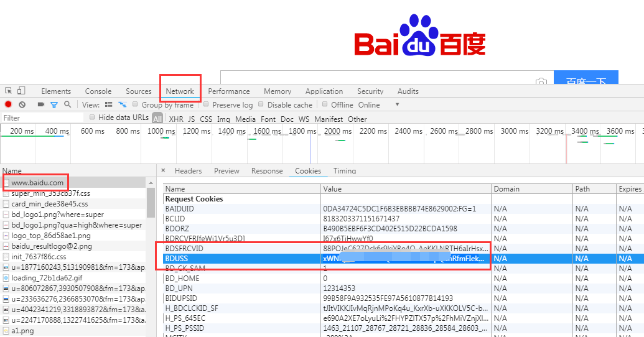
Task: Filter requests by WS
Action: coord(304,119)
